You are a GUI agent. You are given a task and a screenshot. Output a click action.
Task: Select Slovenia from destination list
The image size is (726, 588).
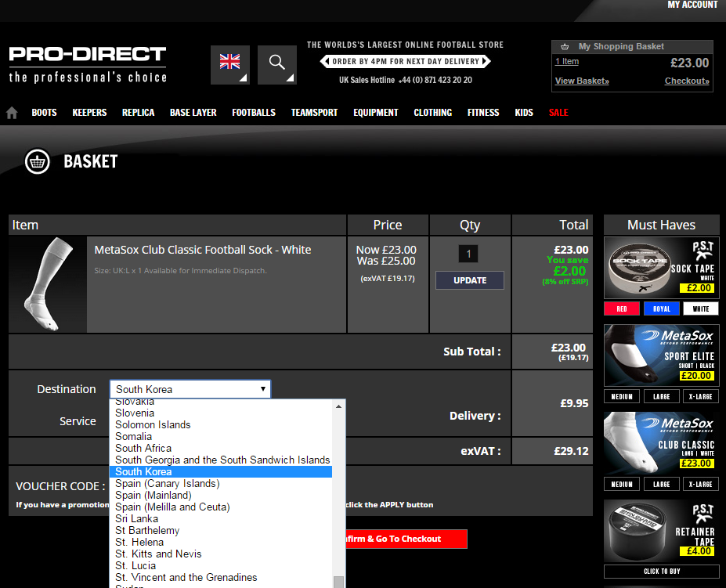(220, 413)
